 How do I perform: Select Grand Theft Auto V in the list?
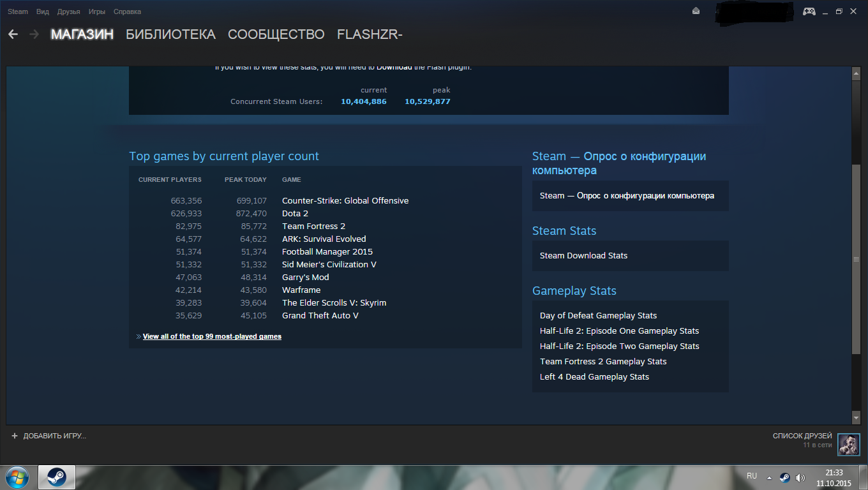tap(320, 316)
